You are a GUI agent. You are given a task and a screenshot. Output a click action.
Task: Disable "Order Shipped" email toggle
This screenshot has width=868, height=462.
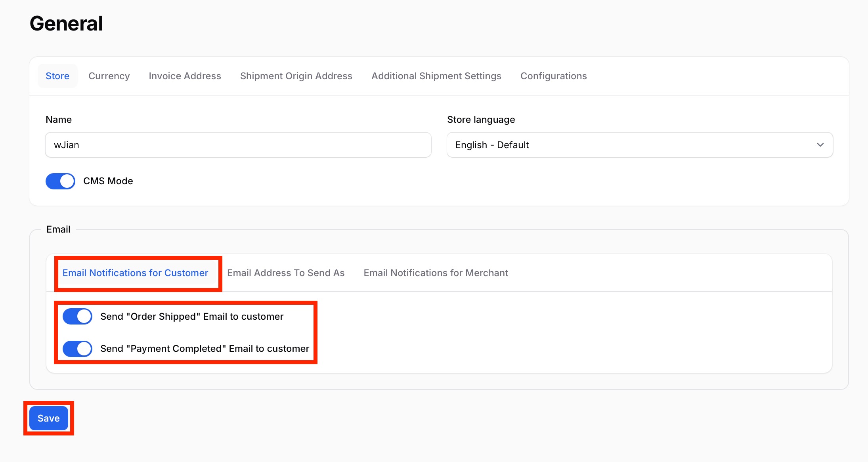pyautogui.click(x=77, y=317)
